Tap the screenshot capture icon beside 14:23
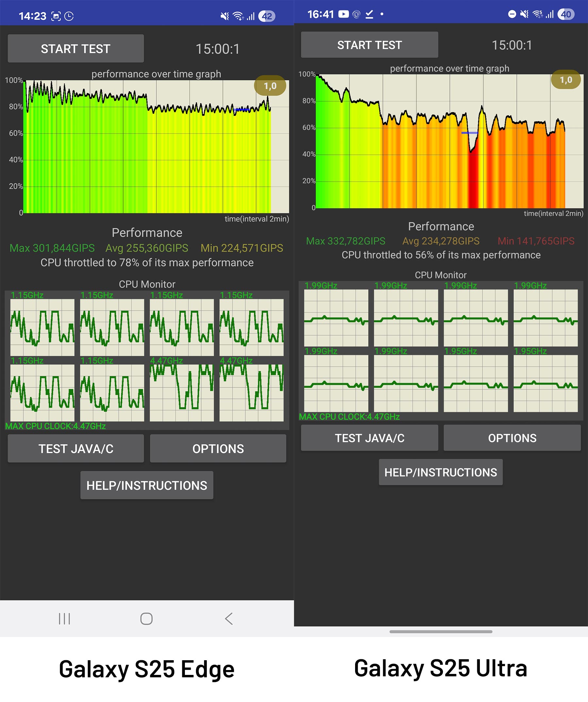The height and width of the screenshot is (702, 588). [x=56, y=16]
